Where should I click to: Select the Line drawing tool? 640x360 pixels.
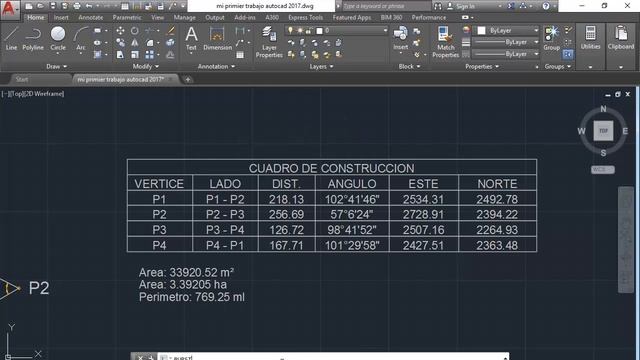[11, 39]
